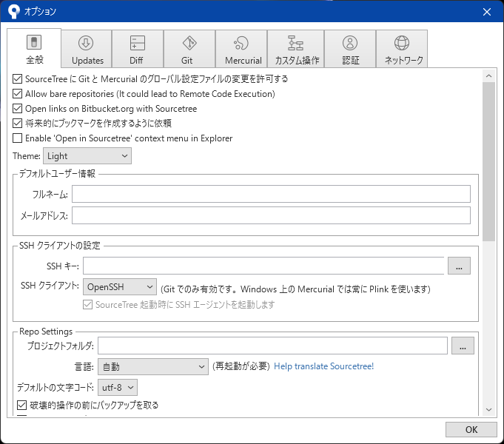
Task: Click the scrollbar up arrow
Action: click(x=489, y=76)
